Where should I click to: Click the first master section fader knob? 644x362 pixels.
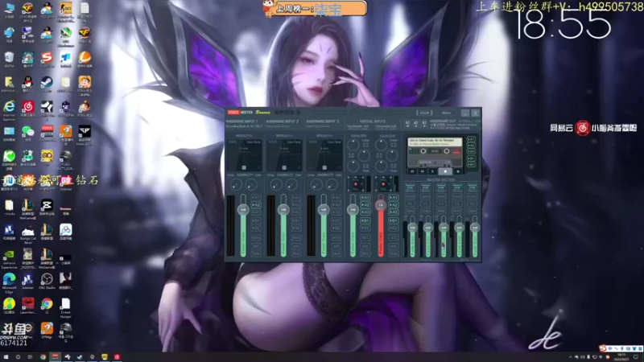click(412, 228)
